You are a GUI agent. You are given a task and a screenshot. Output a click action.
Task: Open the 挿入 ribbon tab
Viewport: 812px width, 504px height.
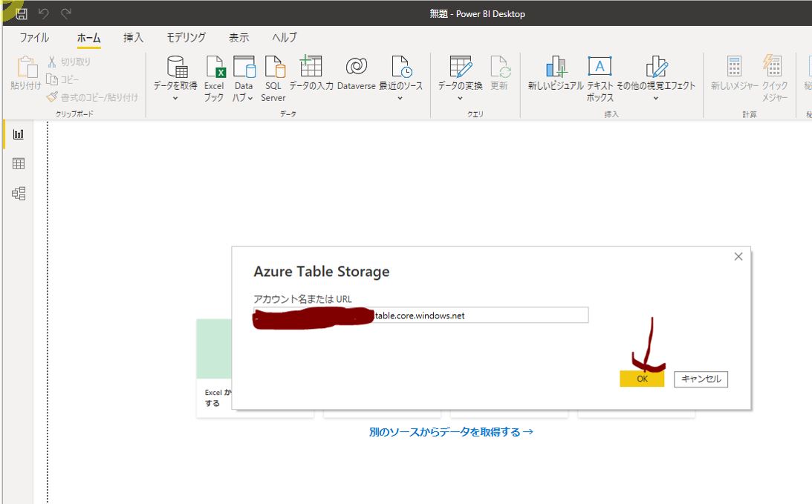(x=134, y=38)
